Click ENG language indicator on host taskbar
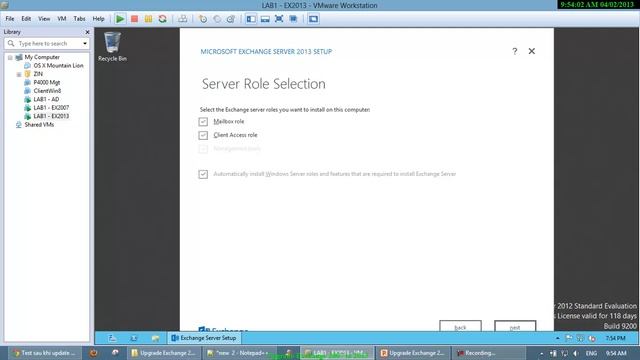The image size is (640, 360). tap(591, 353)
